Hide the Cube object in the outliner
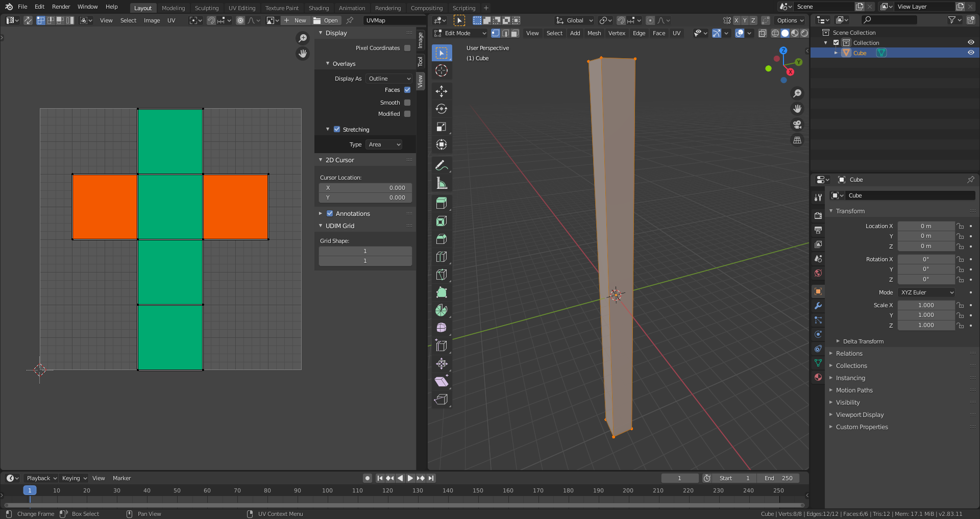Screen dimensions: 980x519 [971, 53]
